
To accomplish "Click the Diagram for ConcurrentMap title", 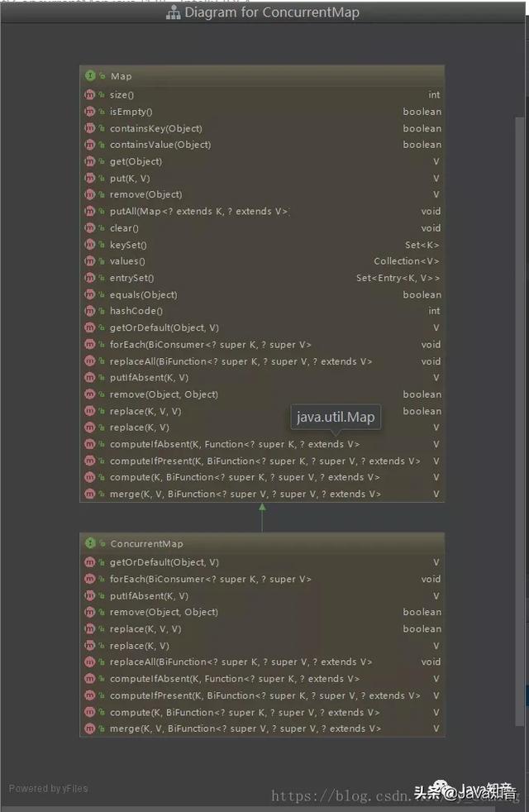I will [x=272, y=12].
